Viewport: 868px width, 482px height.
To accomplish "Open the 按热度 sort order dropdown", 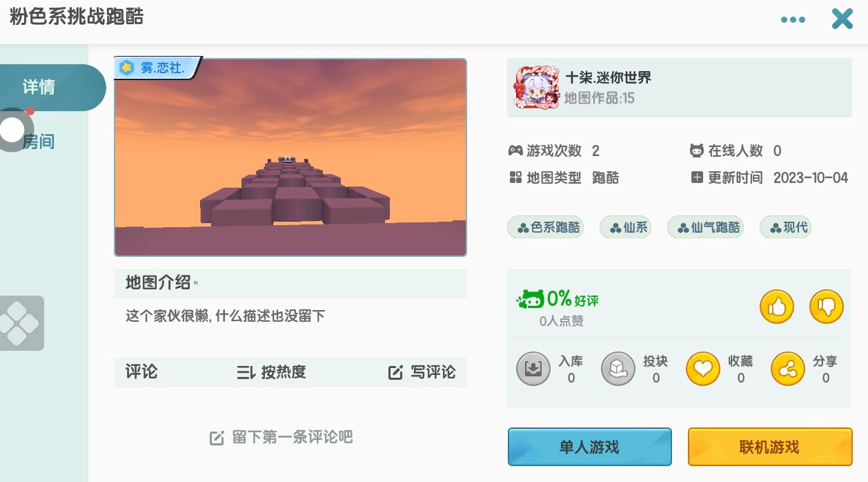I will pos(271,372).
